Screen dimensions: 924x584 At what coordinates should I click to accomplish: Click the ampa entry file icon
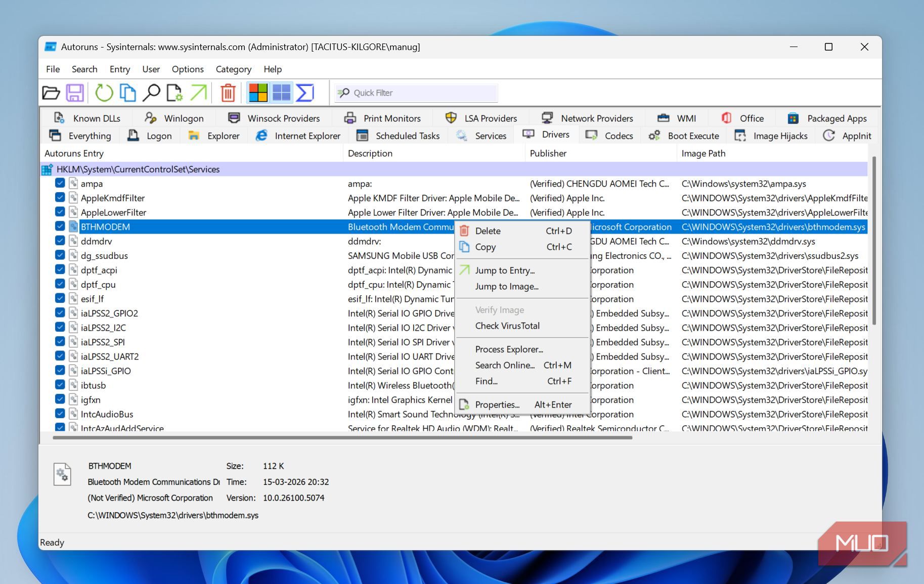click(73, 184)
